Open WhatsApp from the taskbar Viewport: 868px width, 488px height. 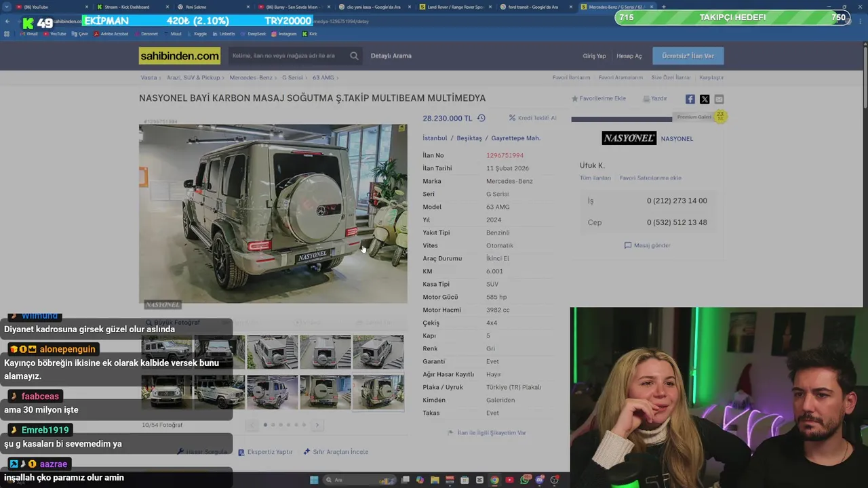point(525,480)
